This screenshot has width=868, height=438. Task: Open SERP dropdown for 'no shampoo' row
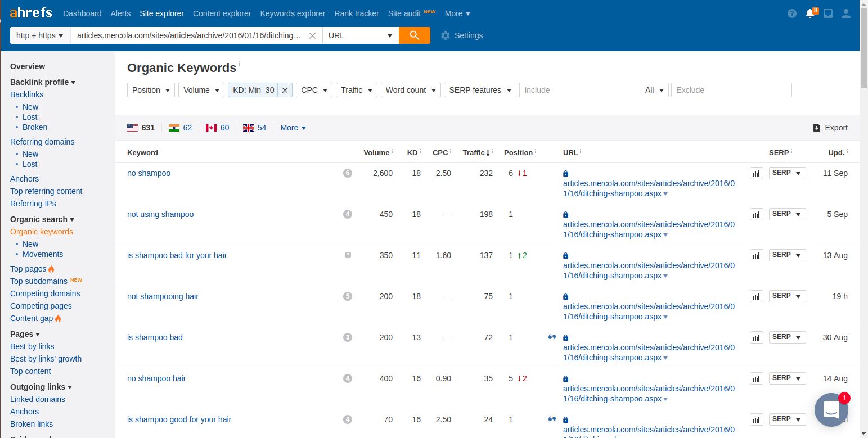click(787, 173)
